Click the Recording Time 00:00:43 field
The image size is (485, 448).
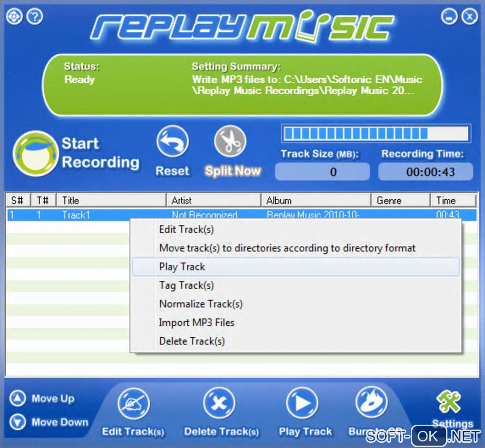(x=426, y=172)
